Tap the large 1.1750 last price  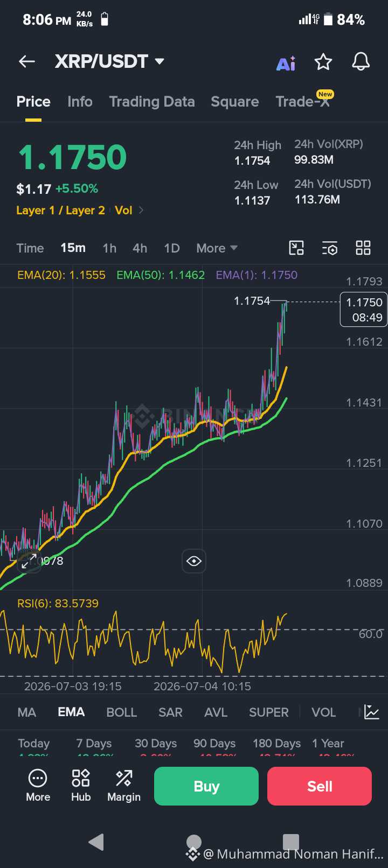72,157
